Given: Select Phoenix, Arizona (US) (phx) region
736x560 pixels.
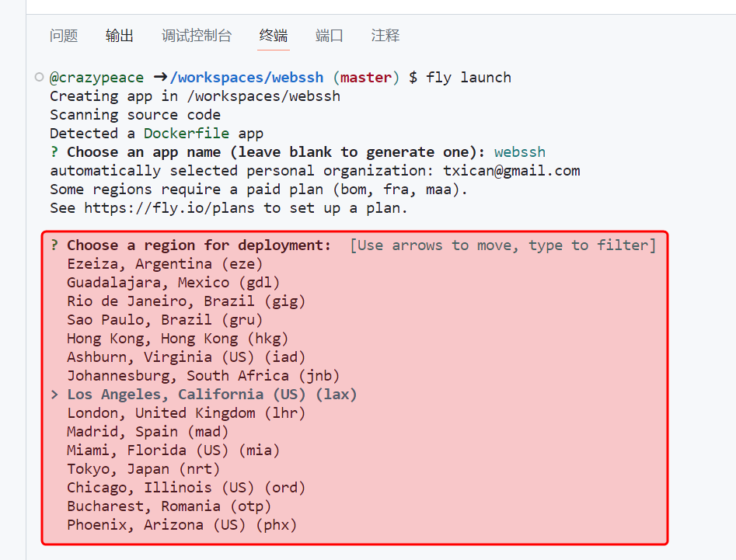Looking at the screenshot, I should 182,525.
